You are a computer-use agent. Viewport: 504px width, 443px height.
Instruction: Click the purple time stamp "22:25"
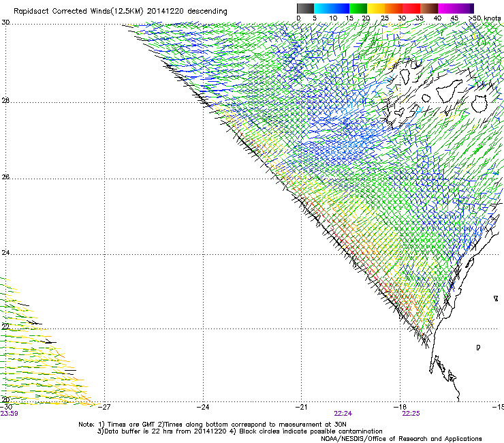(x=411, y=414)
